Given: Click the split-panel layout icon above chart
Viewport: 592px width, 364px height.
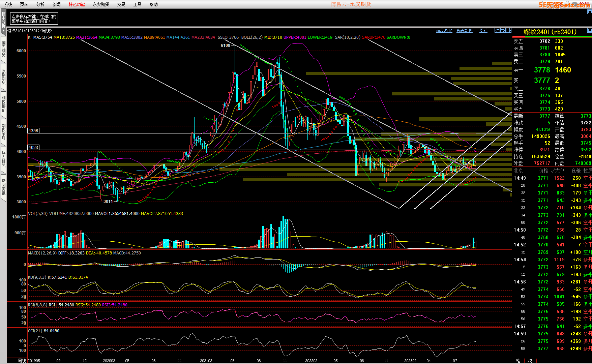Looking at the screenshot, I should (508, 30).
